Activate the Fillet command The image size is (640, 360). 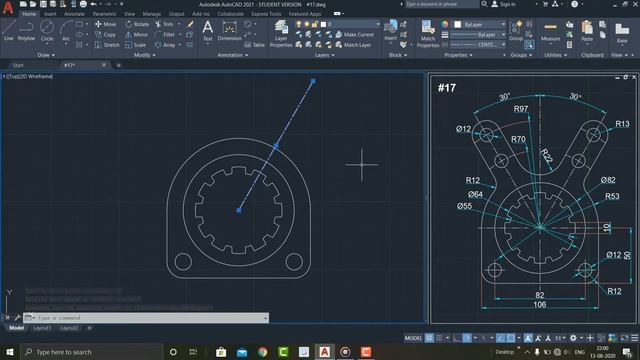tap(165, 35)
